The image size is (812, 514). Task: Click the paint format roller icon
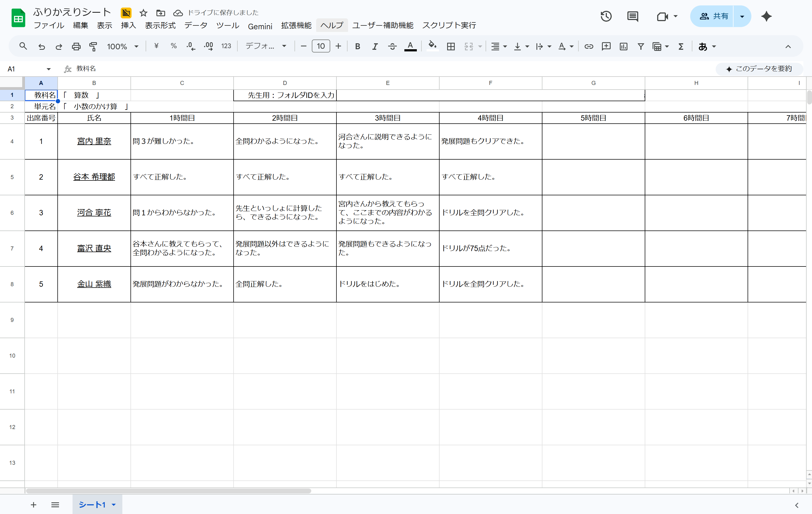(x=93, y=47)
